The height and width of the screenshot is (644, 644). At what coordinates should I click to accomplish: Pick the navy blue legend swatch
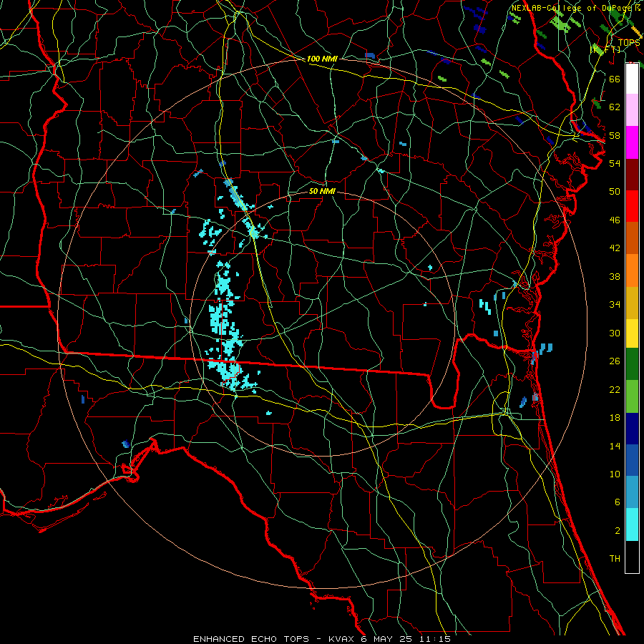[x=632, y=429]
